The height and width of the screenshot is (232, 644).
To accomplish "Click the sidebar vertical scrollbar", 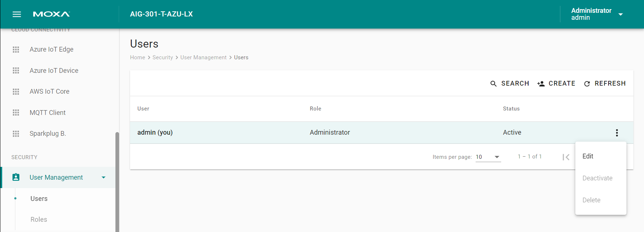I will coord(117,182).
